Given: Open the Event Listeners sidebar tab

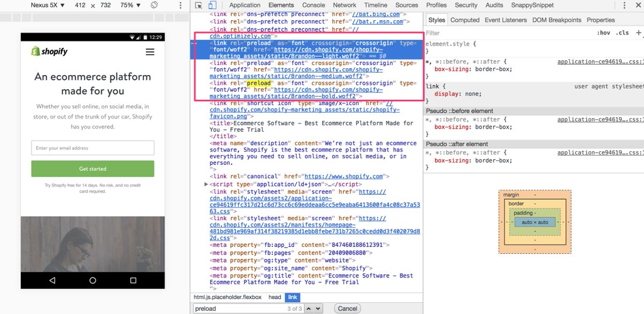Looking at the screenshot, I should pos(506,20).
